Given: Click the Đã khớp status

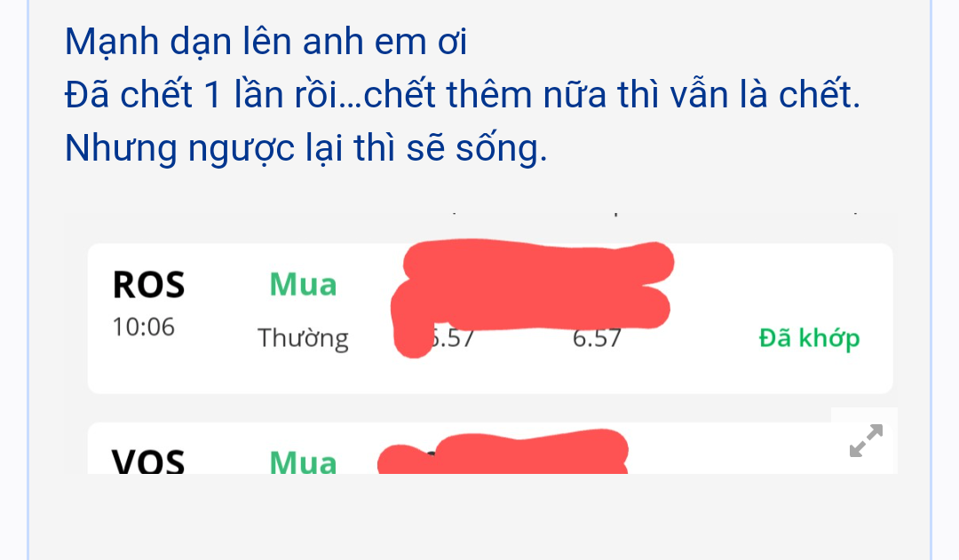Looking at the screenshot, I should point(809,338).
